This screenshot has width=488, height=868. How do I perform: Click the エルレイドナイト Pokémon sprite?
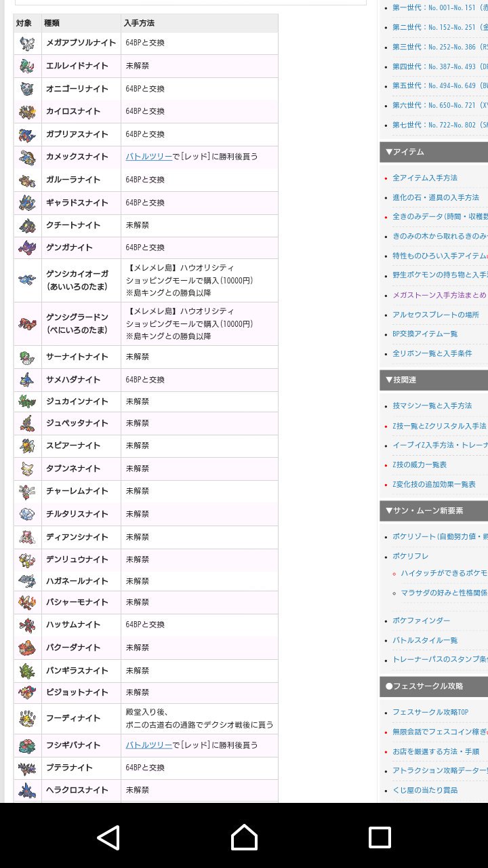pyautogui.click(x=27, y=66)
